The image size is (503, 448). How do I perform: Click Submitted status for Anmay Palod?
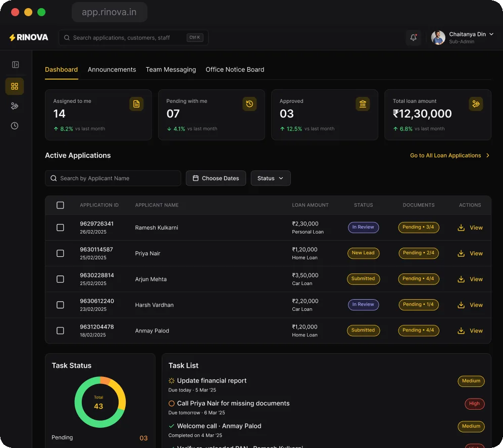coord(363,330)
